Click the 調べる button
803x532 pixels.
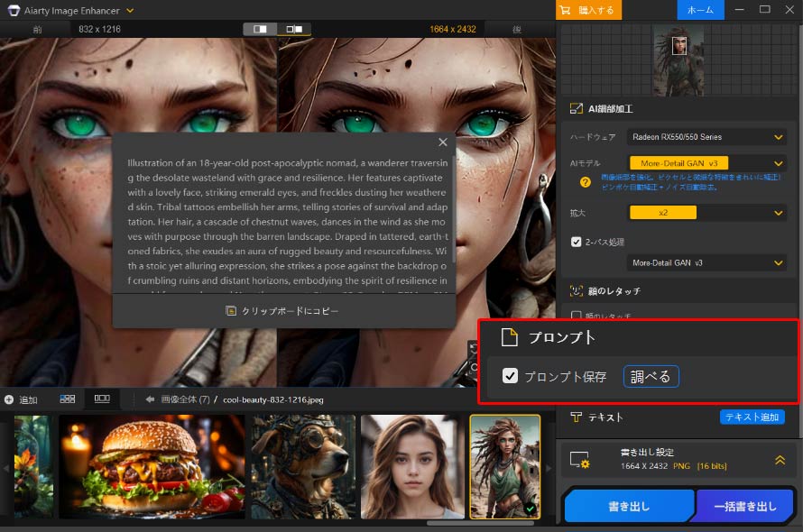[x=651, y=376]
